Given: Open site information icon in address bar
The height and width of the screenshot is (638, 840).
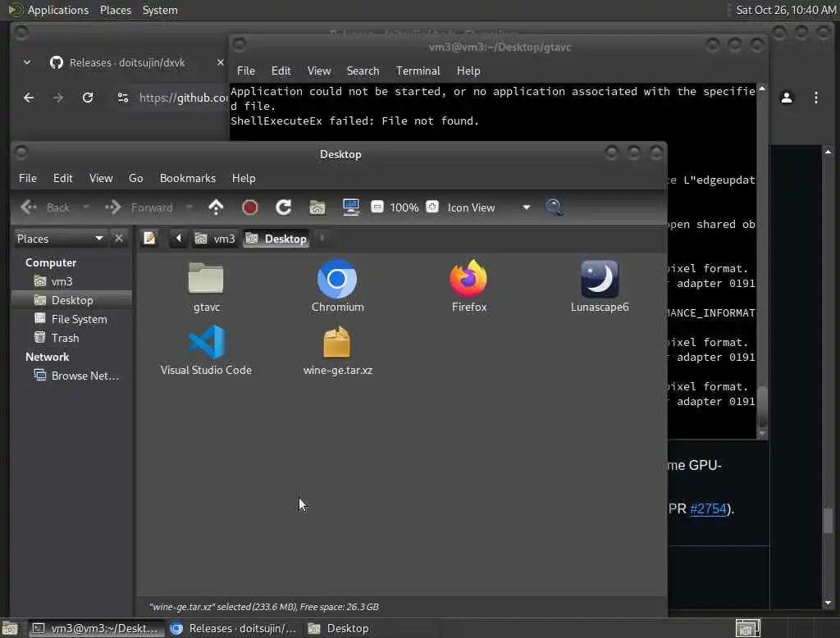Looking at the screenshot, I should pyautogui.click(x=123, y=98).
